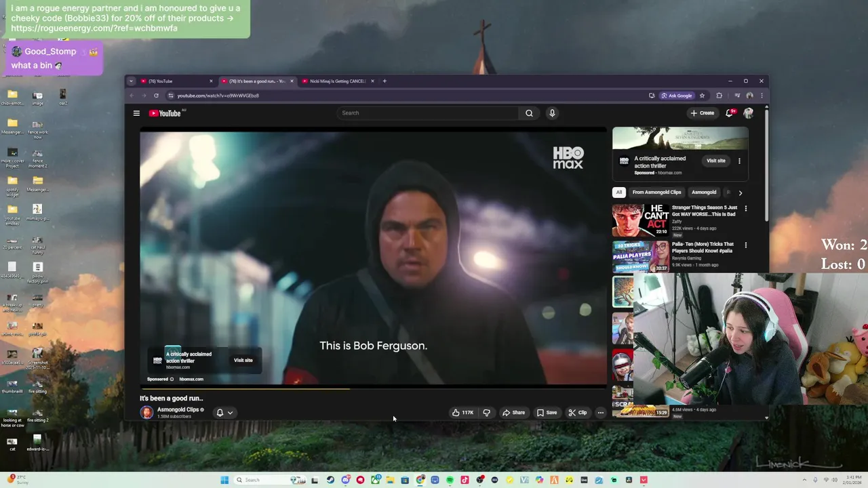Viewport: 868px width, 488px height.
Task: Open the Asmongold Clips channel avatar
Action: [146, 412]
